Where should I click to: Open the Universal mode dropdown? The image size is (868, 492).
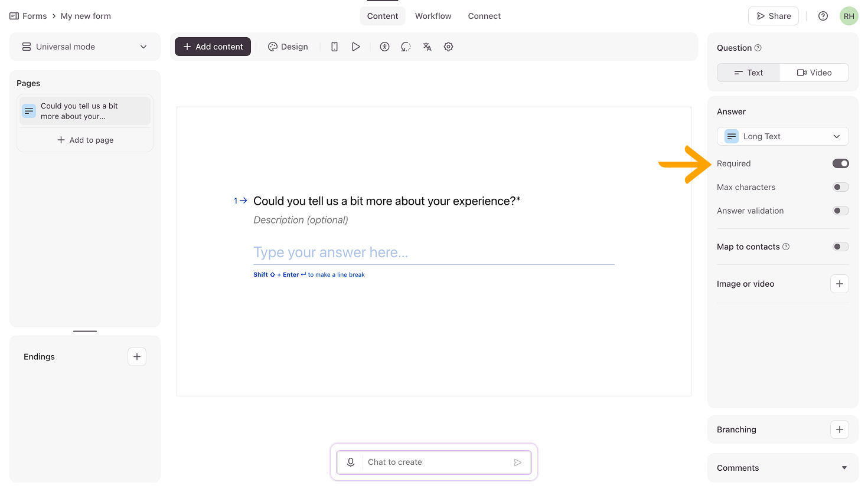pyautogui.click(x=85, y=47)
